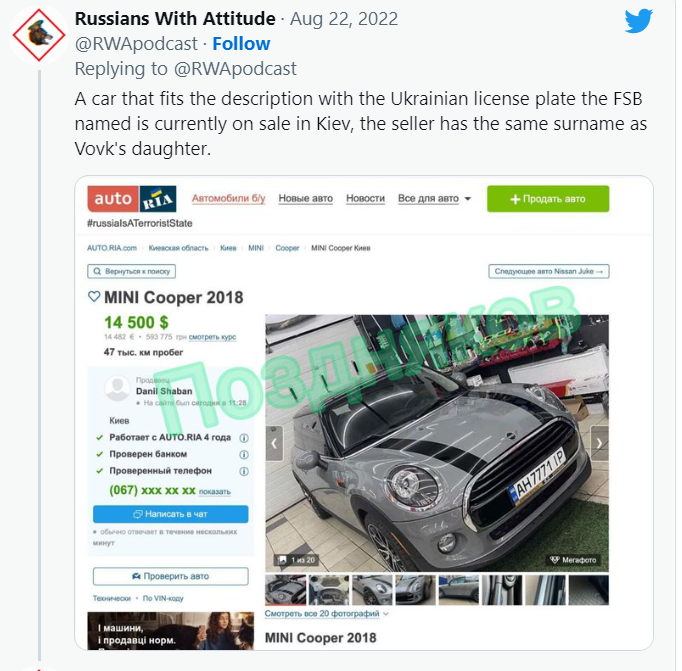Open the Новости menu item
The width and height of the screenshot is (682, 671).
tap(365, 199)
